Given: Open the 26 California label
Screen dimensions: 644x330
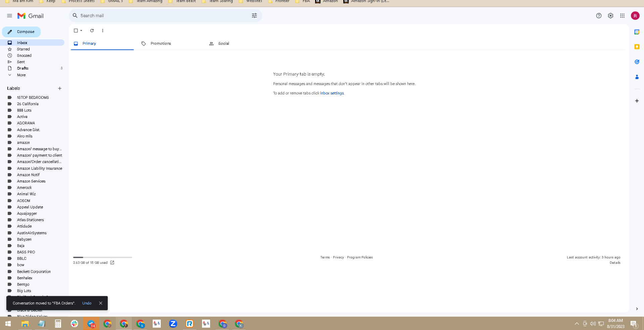Looking at the screenshot, I should click(28, 104).
